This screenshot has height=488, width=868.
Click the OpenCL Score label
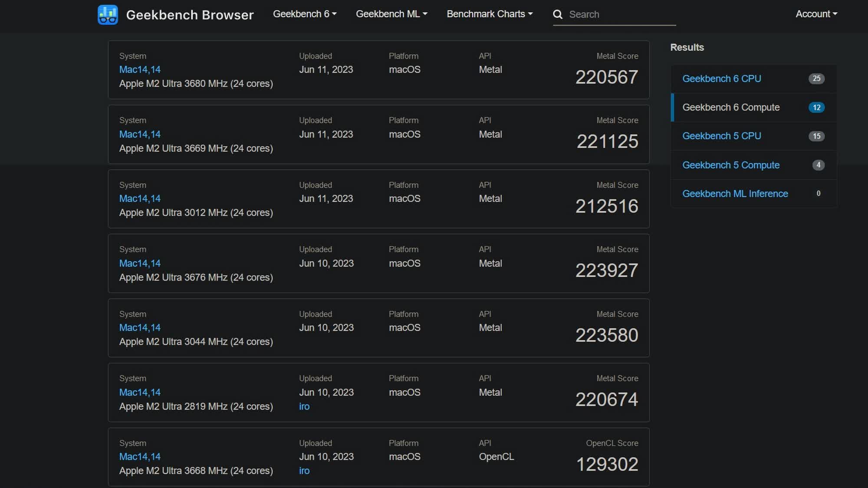(612, 443)
